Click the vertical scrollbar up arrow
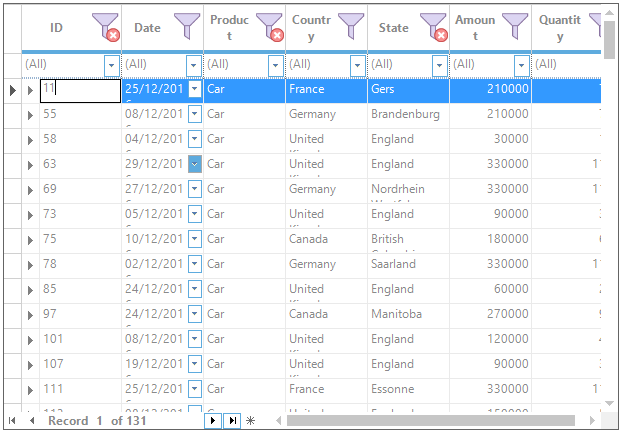 click(x=609, y=13)
